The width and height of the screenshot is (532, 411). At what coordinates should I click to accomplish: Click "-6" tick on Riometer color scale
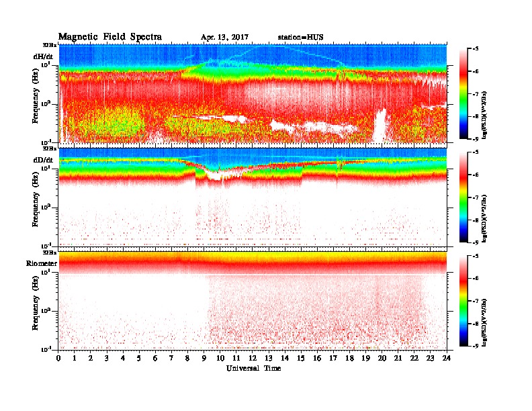(x=476, y=279)
